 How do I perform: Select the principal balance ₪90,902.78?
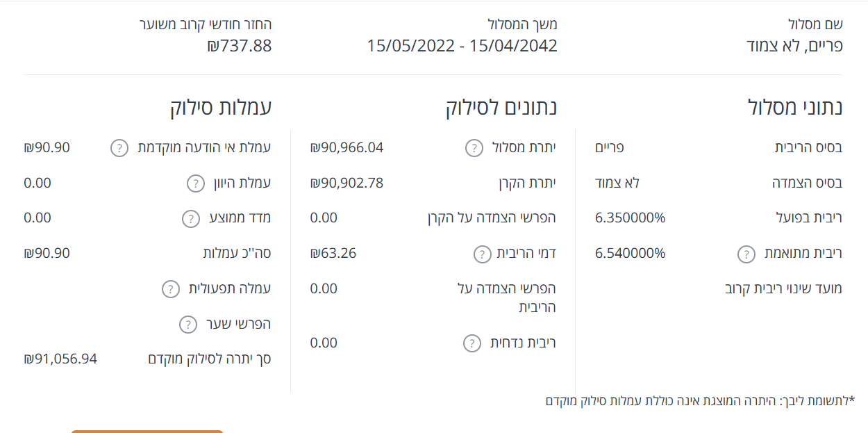coord(347,183)
